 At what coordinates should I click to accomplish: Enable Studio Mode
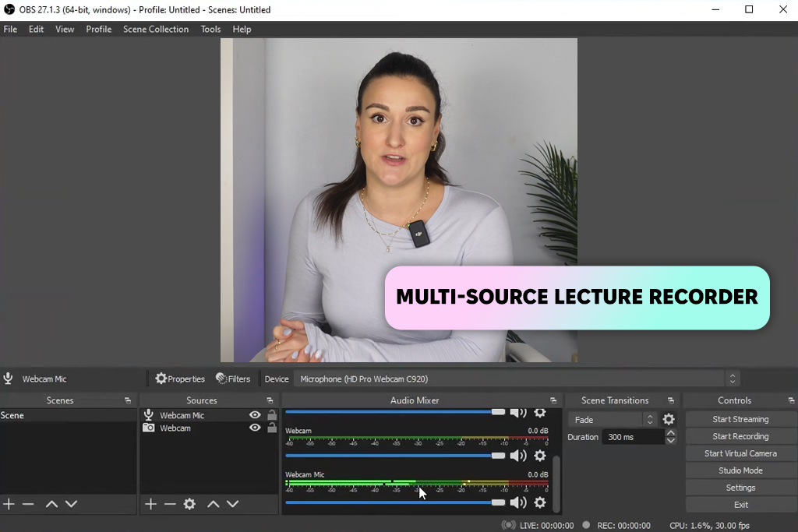(740, 470)
